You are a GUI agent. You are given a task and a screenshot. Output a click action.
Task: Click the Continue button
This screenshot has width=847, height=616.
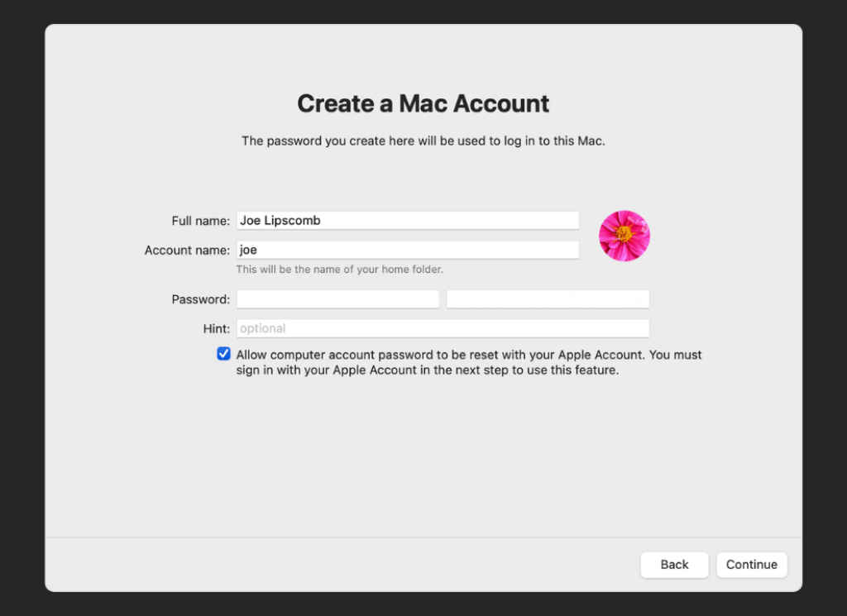click(751, 565)
